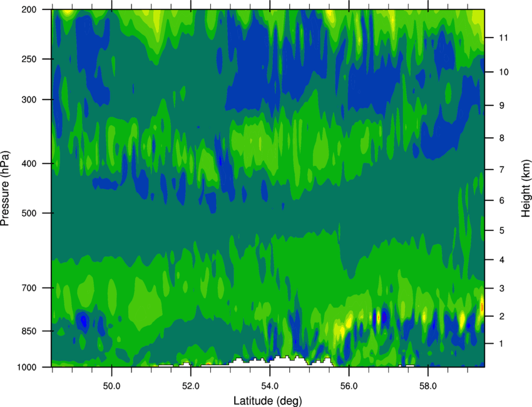The height and width of the screenshot is (407, 532).
Task: Click the 50.0 latitude tick label
Action: [x=111, y=386]
